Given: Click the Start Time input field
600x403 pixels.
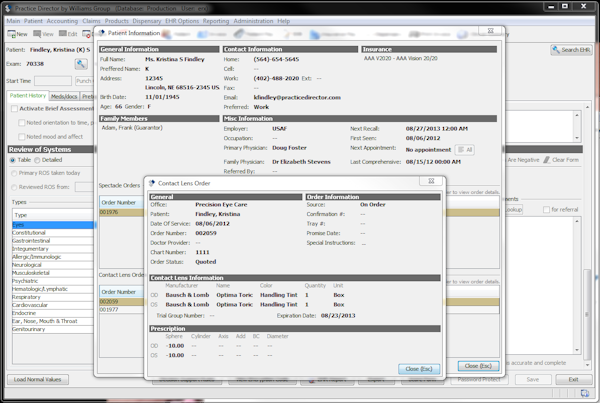Looking at the screenshot, I should click(x=53, y=81).
